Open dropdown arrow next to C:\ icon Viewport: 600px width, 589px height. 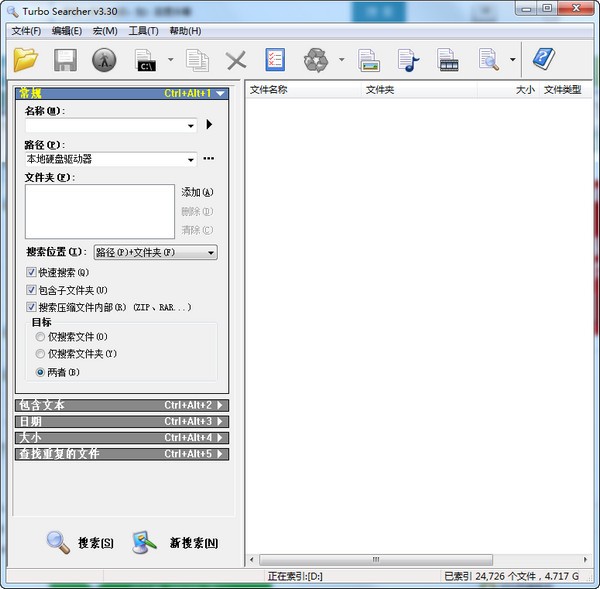[x=170, y=59]
